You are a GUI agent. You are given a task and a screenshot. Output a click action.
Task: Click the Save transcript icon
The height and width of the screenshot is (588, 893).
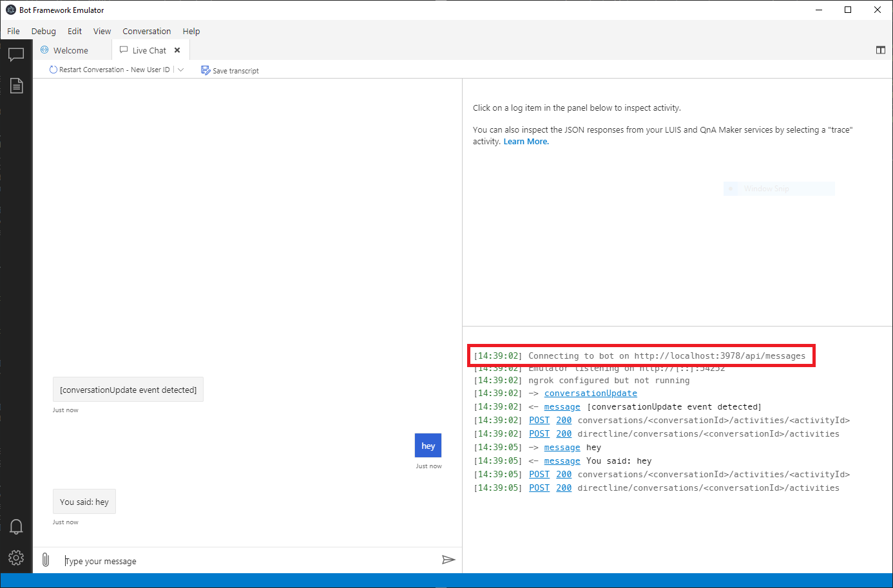[x=206, y=70]
